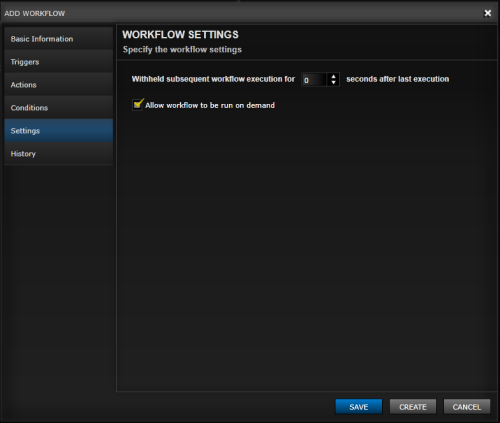This screenshot has width=500, height=423.
Task: Click the 'Specify the workflow settings' subtitle
Action: pos(182,50)
